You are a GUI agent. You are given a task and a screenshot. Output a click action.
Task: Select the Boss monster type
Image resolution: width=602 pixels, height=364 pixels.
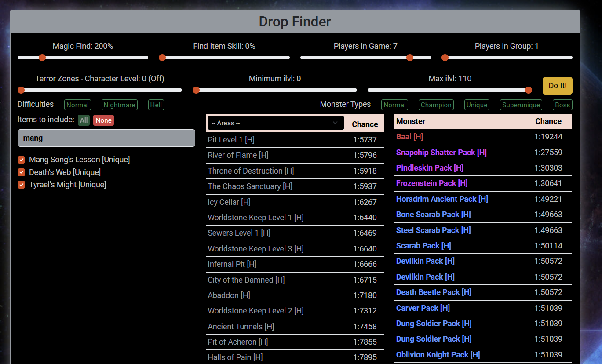point(562,105)
